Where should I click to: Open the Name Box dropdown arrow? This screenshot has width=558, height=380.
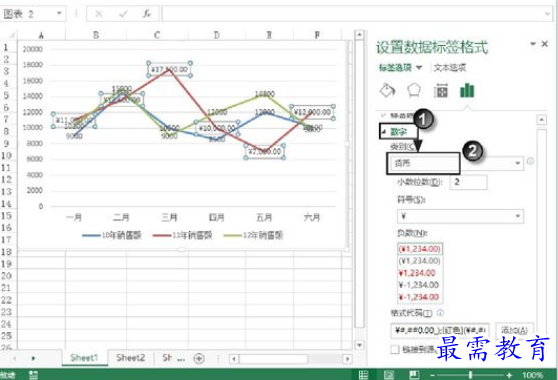click(x=59, y=14)
